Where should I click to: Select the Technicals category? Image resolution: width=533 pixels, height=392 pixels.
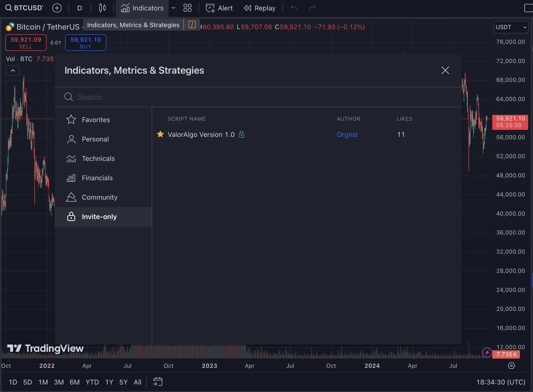coord(103,158)
